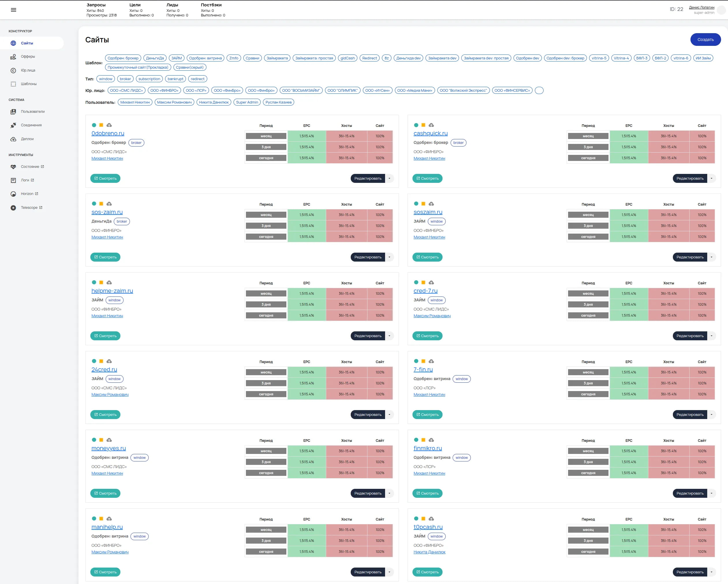Click green status dot on 7-fin.ru card
Viewport: 728px width, 584px height.
coord(416,361)
